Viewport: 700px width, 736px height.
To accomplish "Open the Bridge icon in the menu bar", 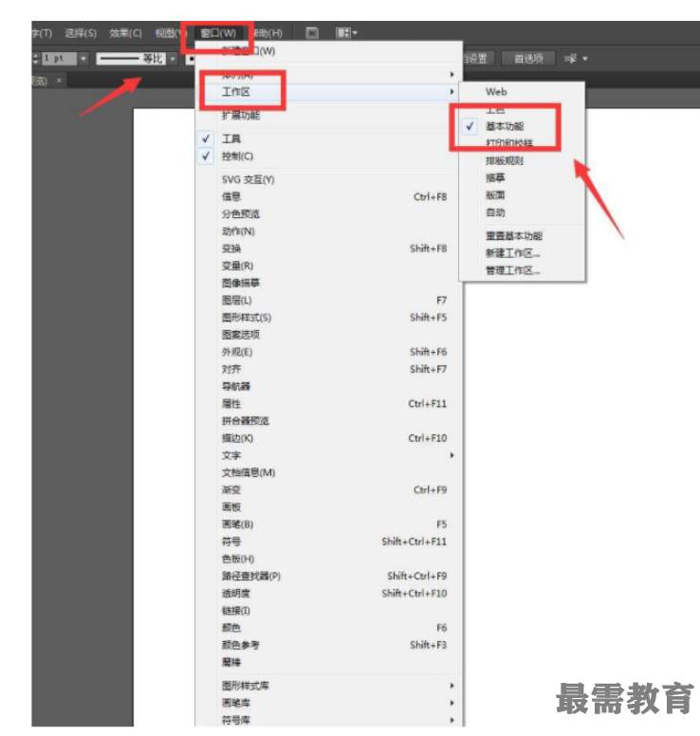I will [312, 33].
